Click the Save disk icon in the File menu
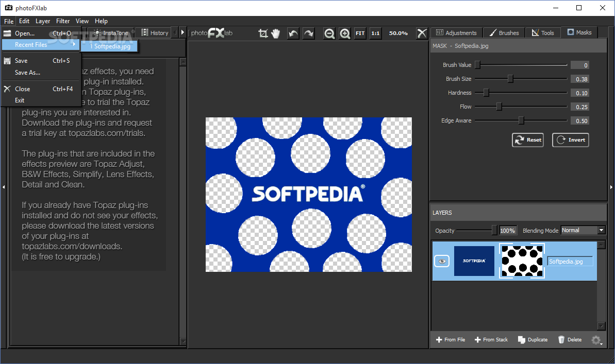Image resolution: width=615 pixels, height=364 pixels. pos(7,61)
